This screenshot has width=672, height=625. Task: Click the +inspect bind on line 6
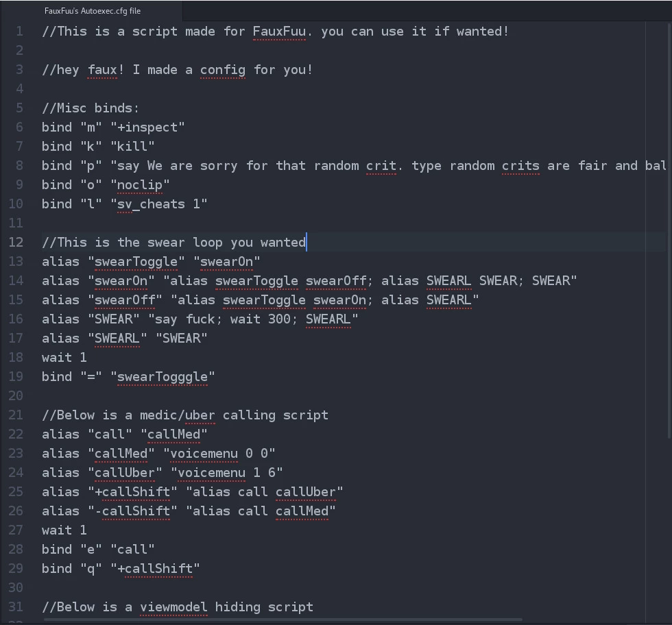pyautogui.click(x=147, y=127)
